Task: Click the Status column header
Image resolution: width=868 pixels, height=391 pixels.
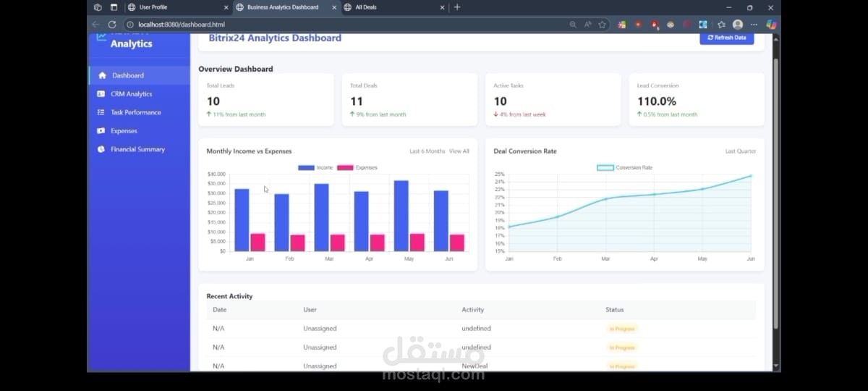Action: click(615, 310)
